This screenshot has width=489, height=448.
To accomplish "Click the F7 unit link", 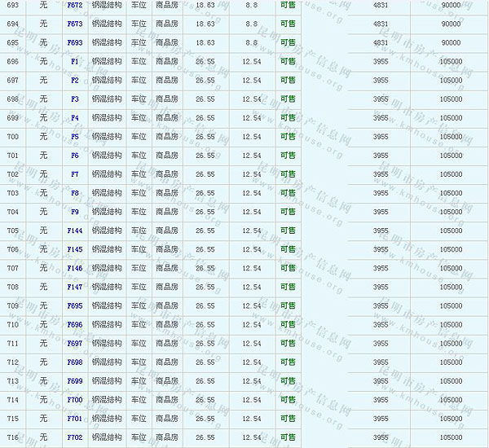I will (x=74, y=173).
